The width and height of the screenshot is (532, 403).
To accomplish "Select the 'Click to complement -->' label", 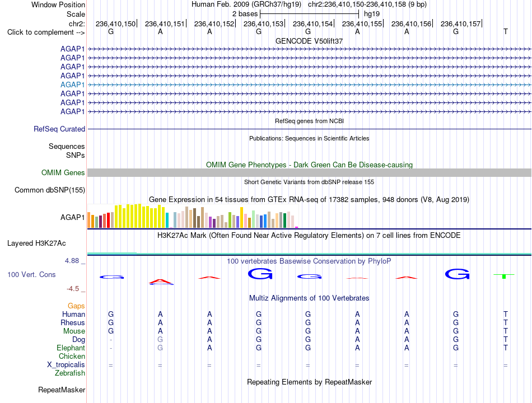I will pos(46,32).
